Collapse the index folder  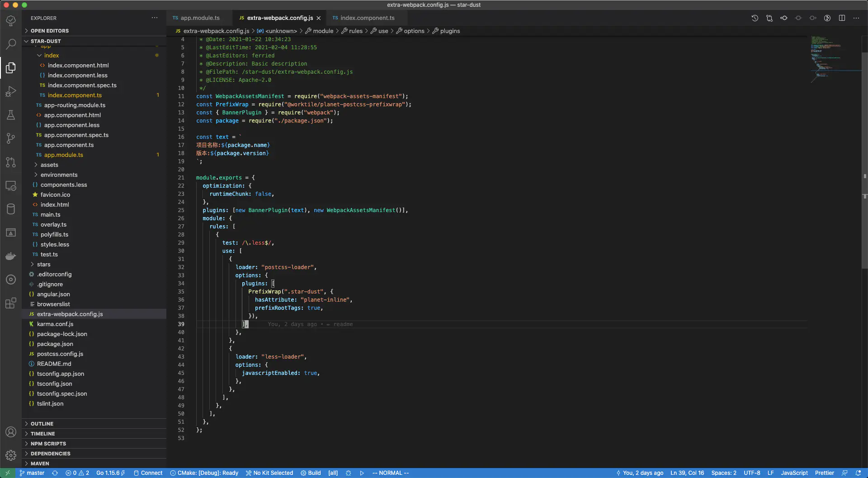coord(51,56)
